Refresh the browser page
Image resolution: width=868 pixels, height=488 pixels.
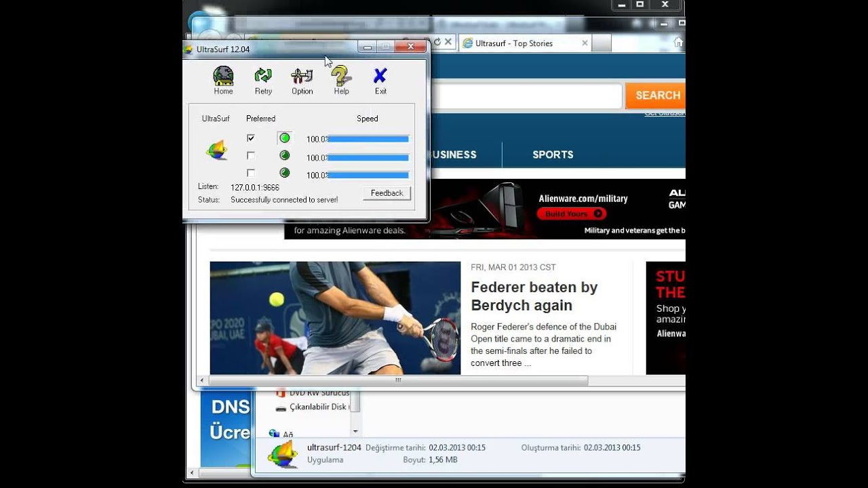click(437, 42)
